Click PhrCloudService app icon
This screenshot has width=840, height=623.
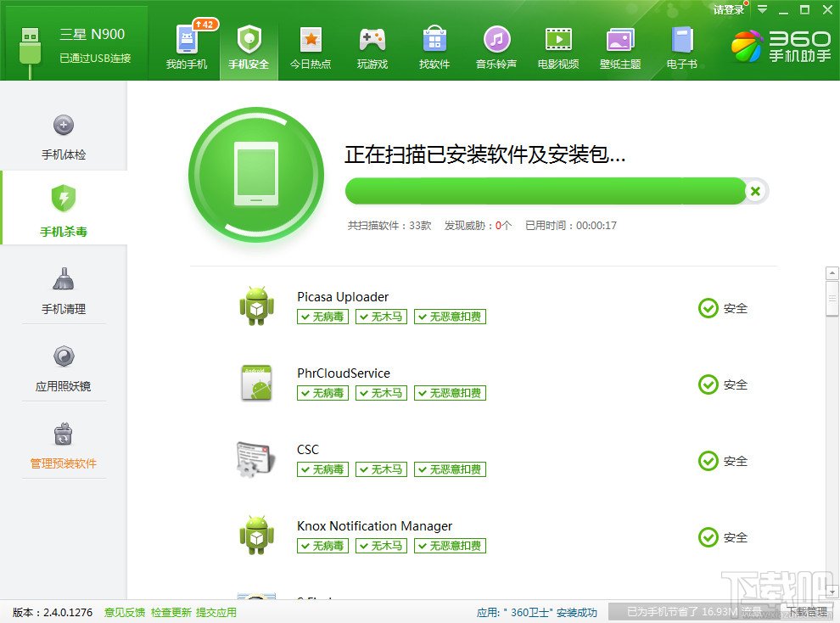(x=256, y=383)
